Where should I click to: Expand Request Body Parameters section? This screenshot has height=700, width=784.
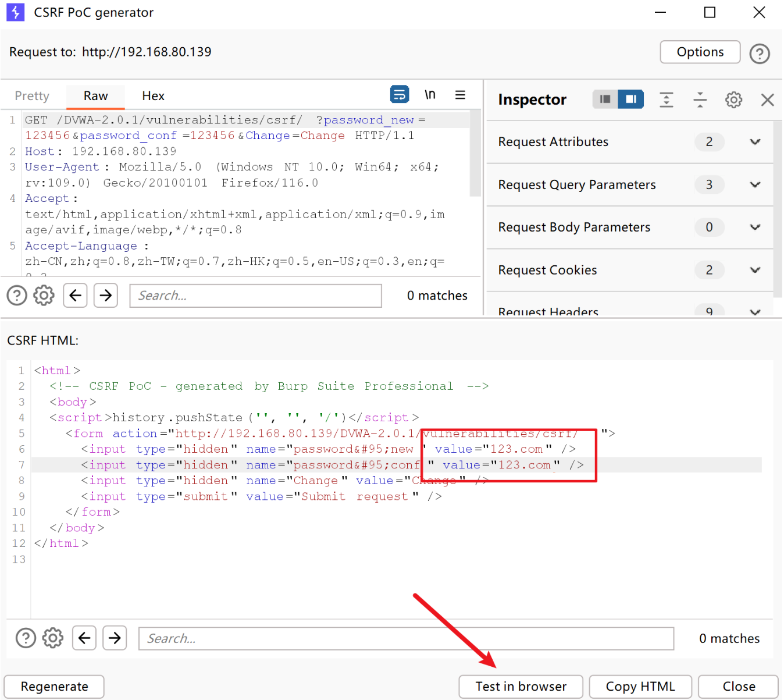(x=755, y=228)
